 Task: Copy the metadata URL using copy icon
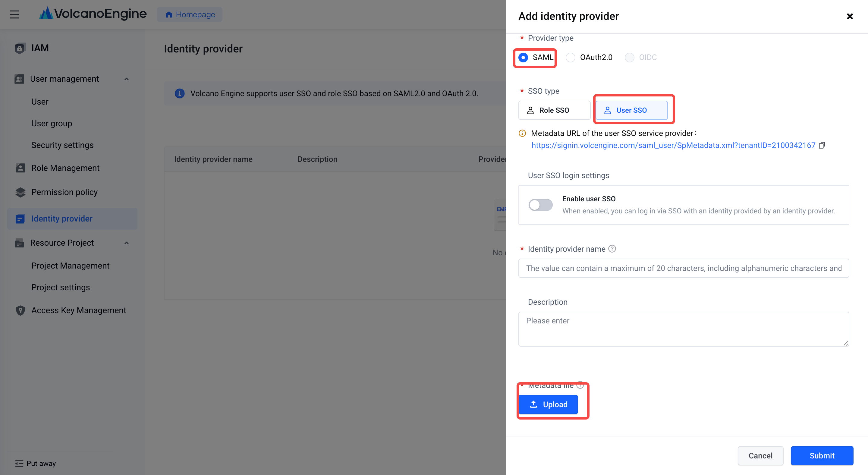point(822,145)
